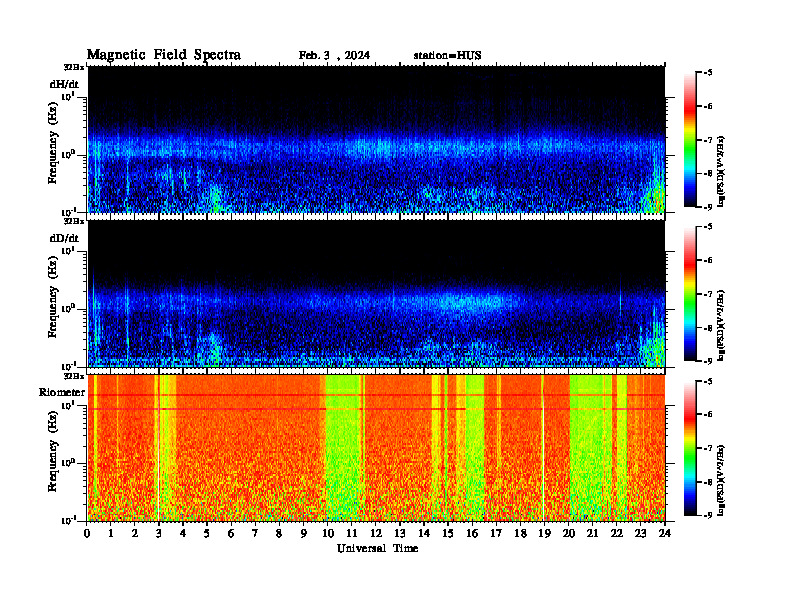
Task: Click the hour "9" tick label
Action: coord(304,534)
